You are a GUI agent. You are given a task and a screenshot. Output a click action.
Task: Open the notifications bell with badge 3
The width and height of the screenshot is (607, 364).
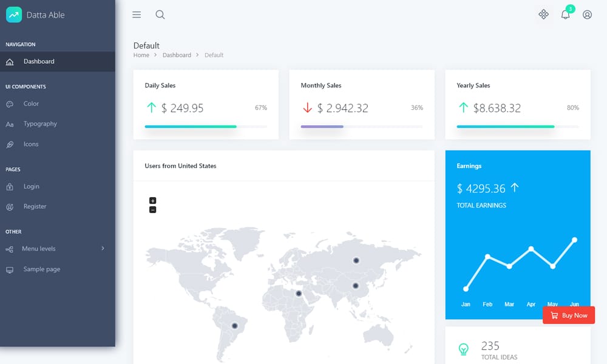(565, 15)
